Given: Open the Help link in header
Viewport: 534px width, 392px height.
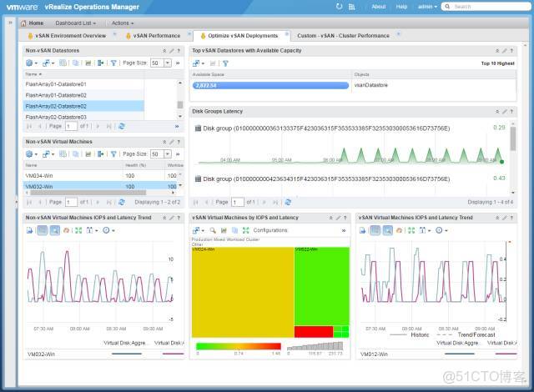Looking at the screenshot, I should point(401,7).
